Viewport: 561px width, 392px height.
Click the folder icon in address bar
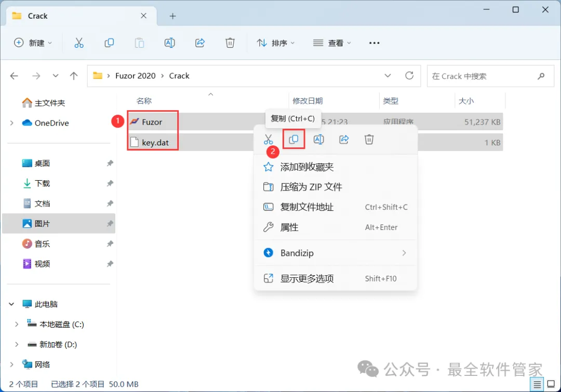tap(98, 75)
